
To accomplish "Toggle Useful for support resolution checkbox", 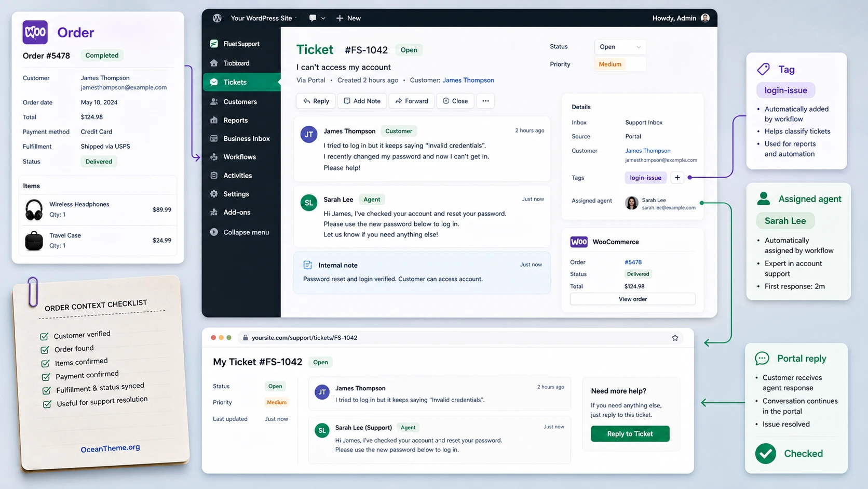I will click(47, 404).
